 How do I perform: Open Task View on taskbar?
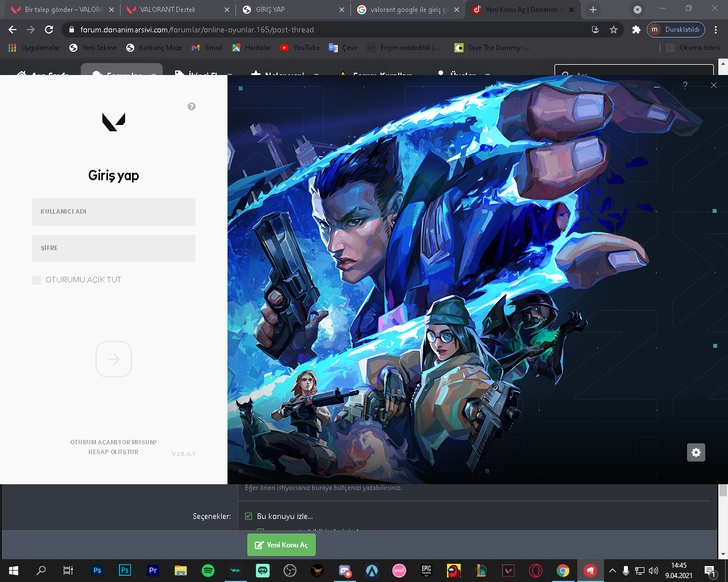(68, 571)
